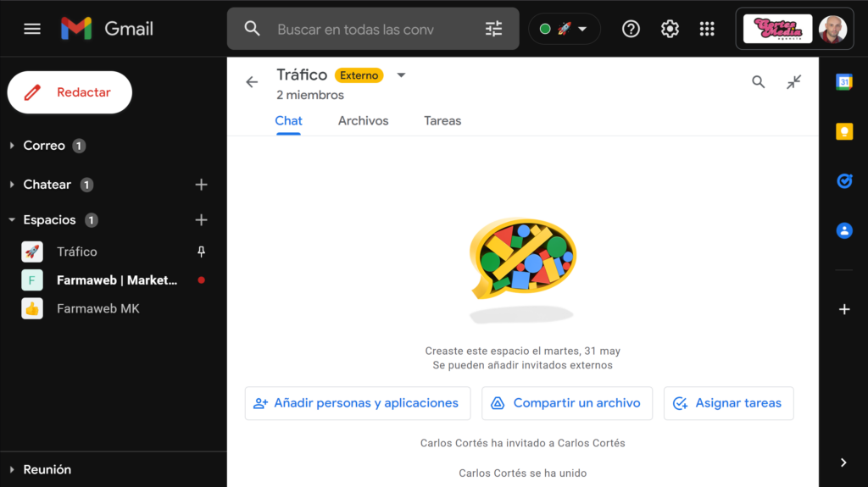The height and width of the screenshot is (487, 868).
Task: Click 'Carlos Cortés ha invitado a Carlos Cortés'
Action: [x=522, y=443]
